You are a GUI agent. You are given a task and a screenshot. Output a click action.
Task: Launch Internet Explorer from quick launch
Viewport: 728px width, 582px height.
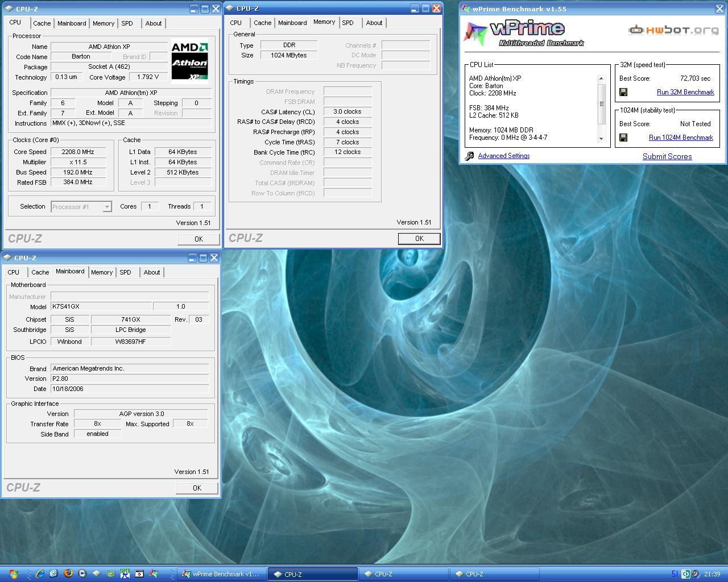(x=40, y=574)
